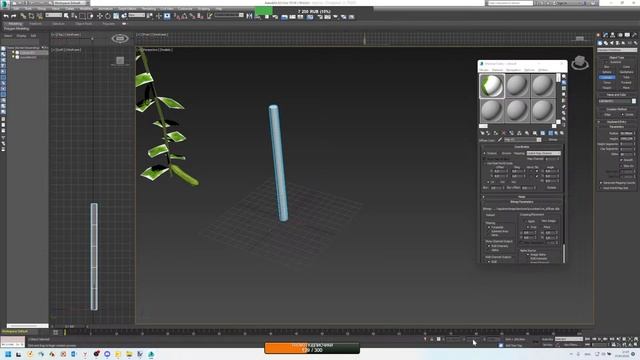Click the object color swatch beside name
The height and width of the screenshot is (360, 640).
point(634,101)
